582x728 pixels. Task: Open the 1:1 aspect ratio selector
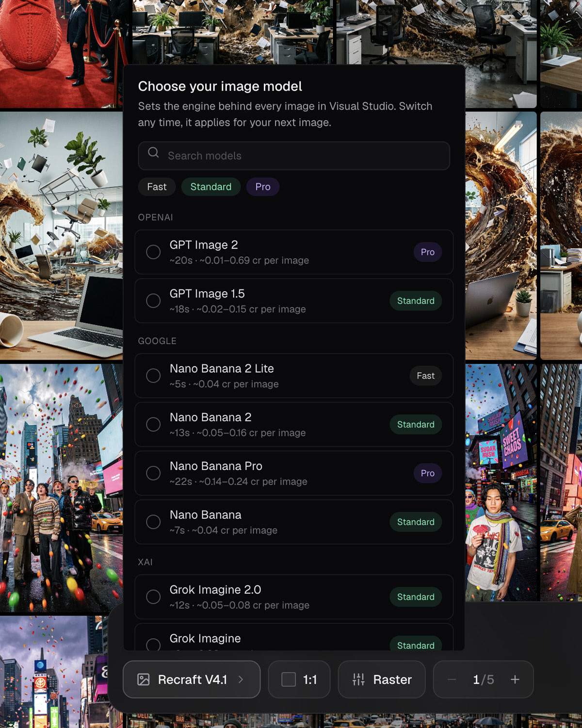pos(299,679)
